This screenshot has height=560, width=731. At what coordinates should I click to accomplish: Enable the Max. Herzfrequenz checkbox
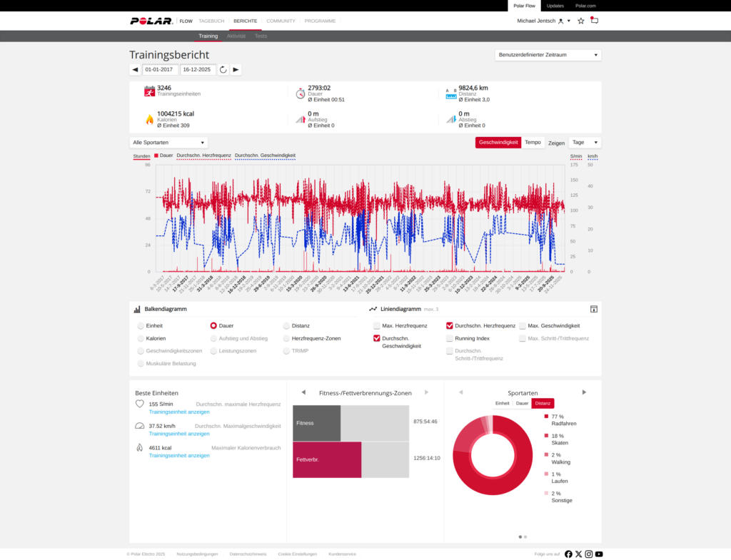point(377,325)
